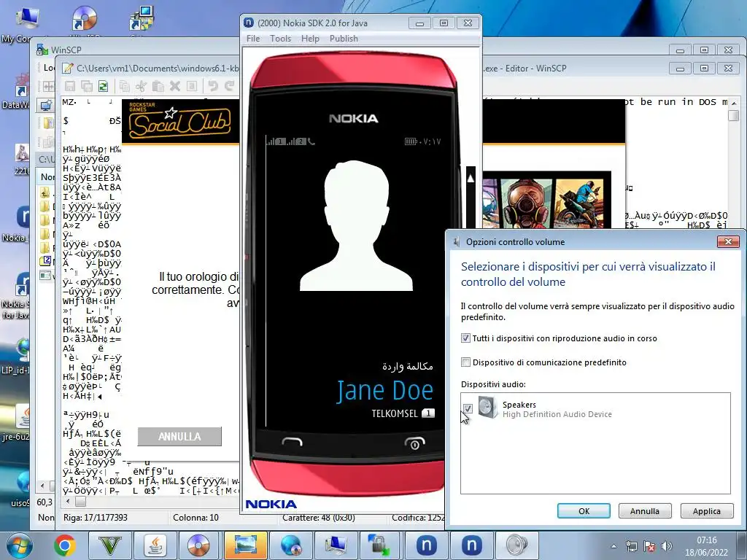Screen dimensions: 747x560
Task: Click the TELKOMSEL operator label on the phone
Action: [395, 413]
